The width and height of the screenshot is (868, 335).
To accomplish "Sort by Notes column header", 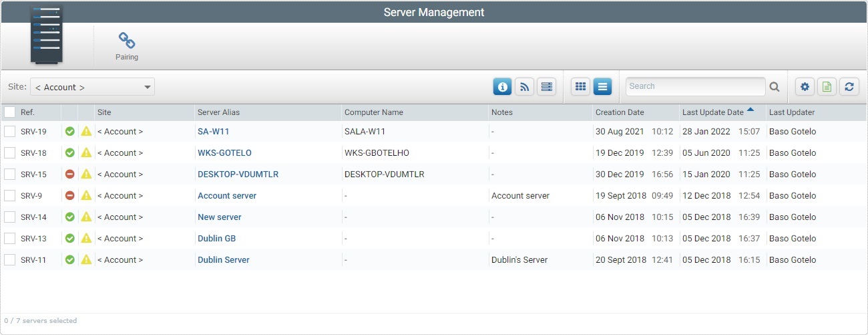I will pyautogui.click(x=502, y=112).
